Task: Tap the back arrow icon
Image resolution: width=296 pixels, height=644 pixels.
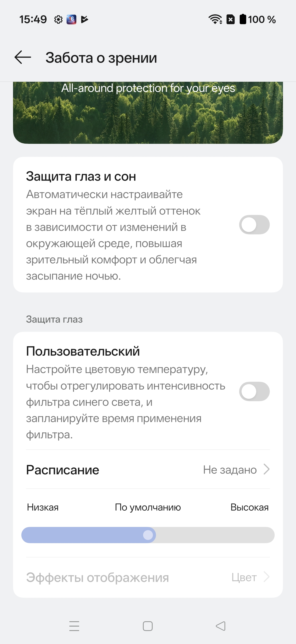Action: click(x=23, y=57)
